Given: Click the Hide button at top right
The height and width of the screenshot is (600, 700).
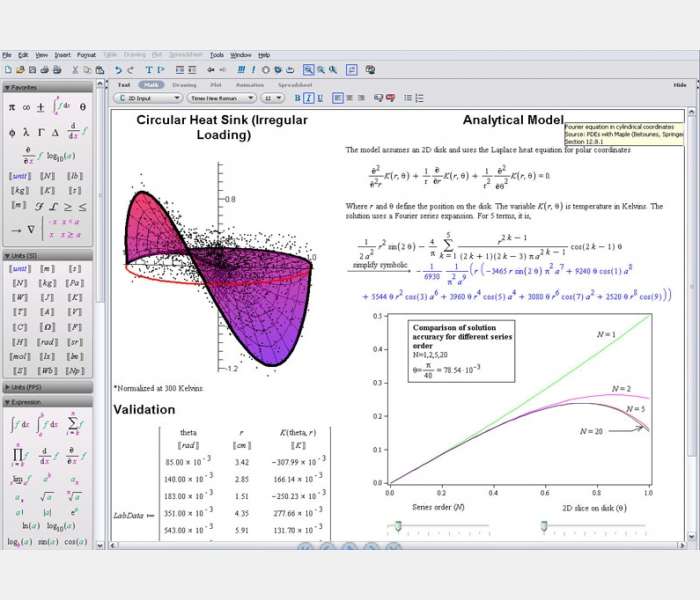Looking at the screenshot, I should pyautogui.click(x=680, y=85).
